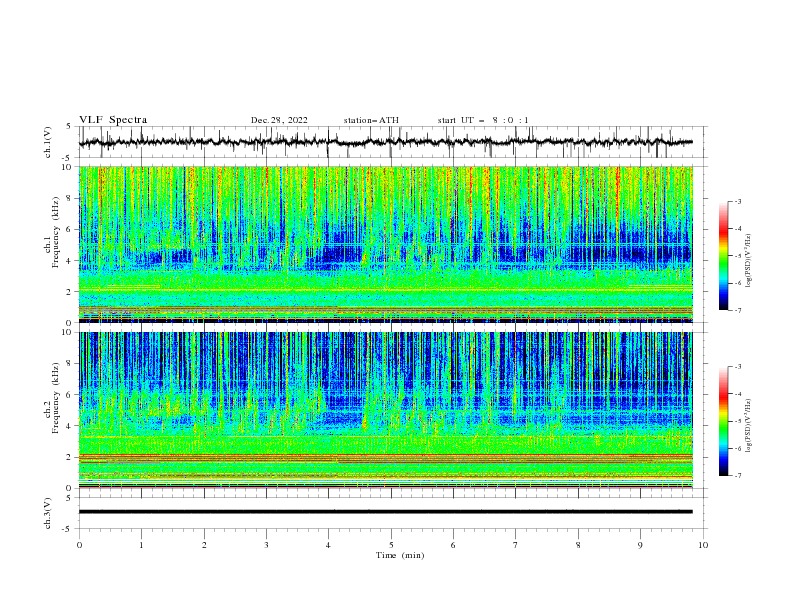Click inside the ch.2 spectrogram panel
This screenshot has height=612, width=792.
pyautogui.click(x=385, y=410)
